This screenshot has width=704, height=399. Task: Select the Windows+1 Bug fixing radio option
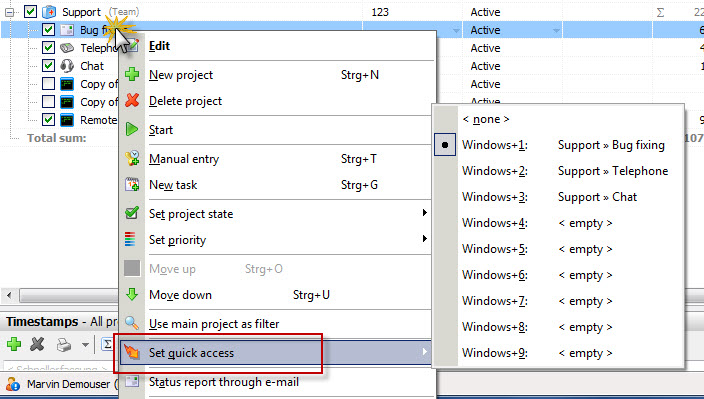coord(445,145)
